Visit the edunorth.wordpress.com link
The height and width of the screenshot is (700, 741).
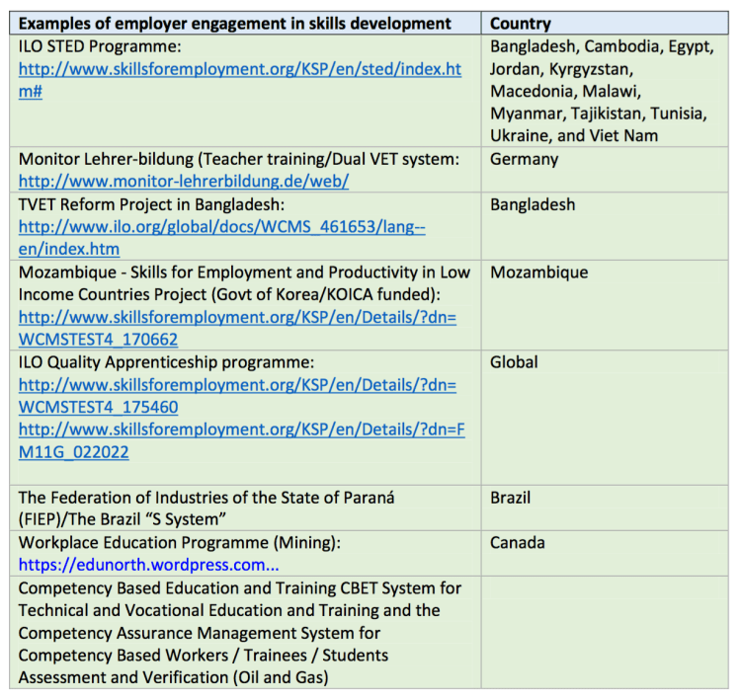pos(149,566)
